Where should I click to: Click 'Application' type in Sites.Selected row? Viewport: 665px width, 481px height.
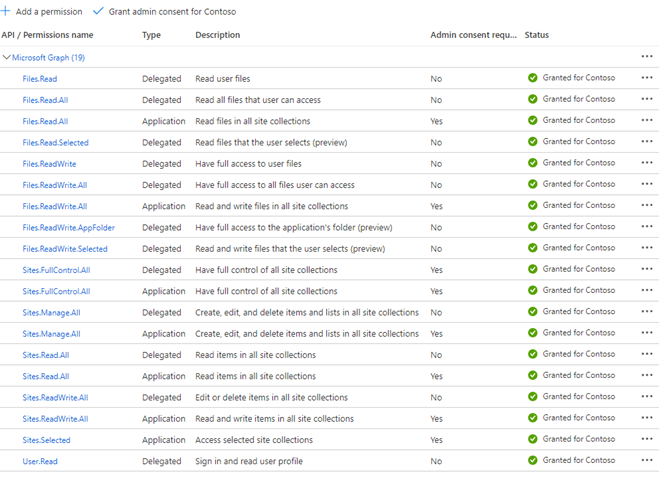(164, 440)
